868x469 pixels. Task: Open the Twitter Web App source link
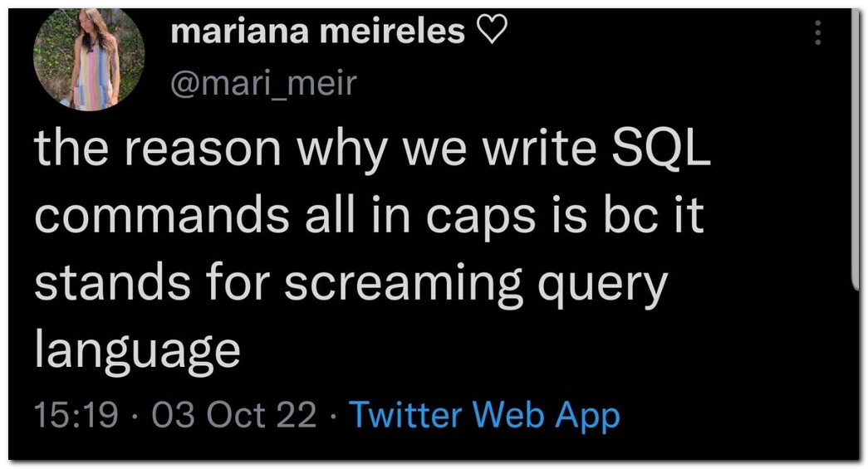(x=484, y=413)
